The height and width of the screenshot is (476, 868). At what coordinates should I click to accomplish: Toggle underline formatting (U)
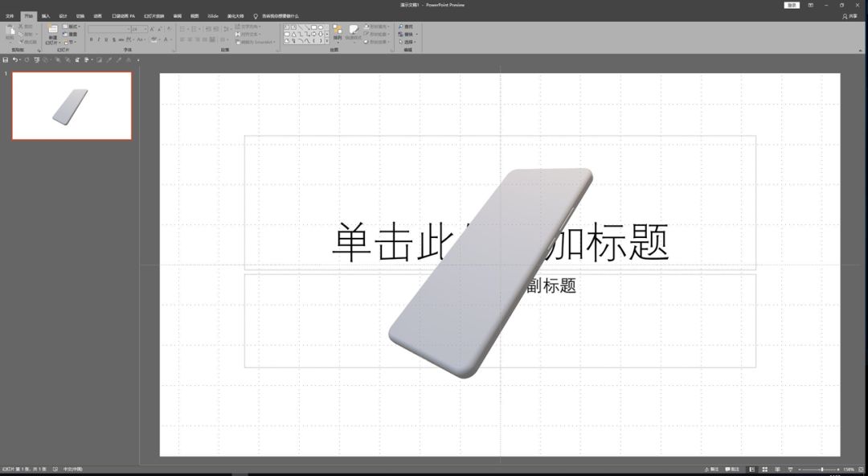[106, 39]
